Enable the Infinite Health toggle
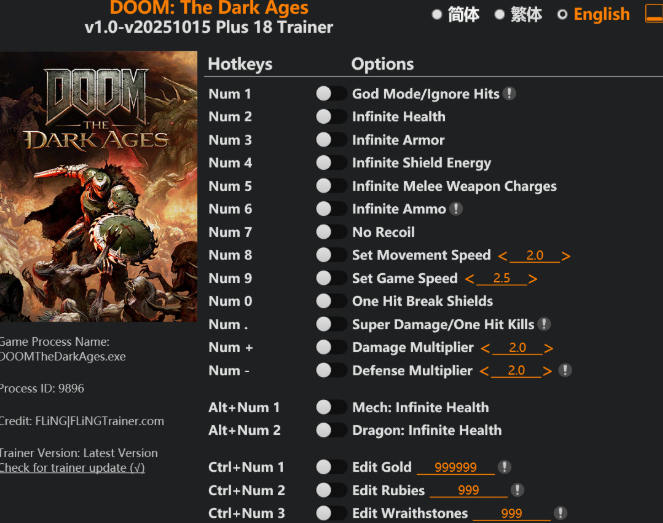 331,116
